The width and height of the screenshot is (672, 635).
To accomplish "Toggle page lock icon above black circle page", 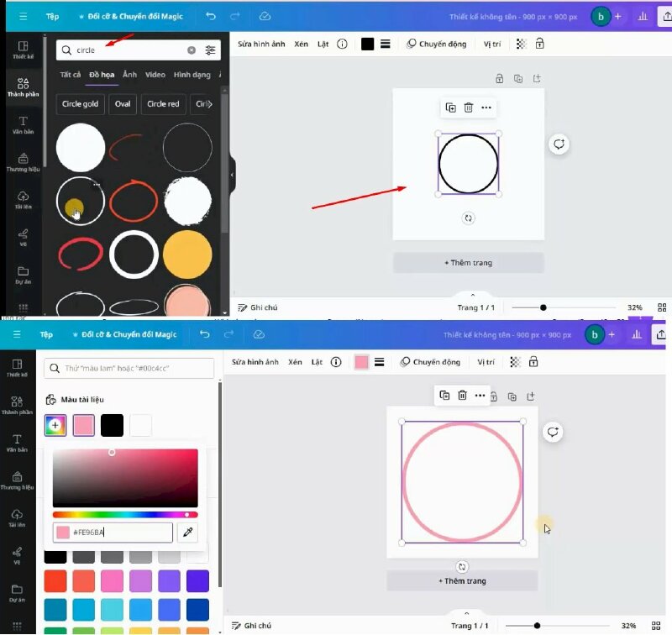I will click(500, 78).
